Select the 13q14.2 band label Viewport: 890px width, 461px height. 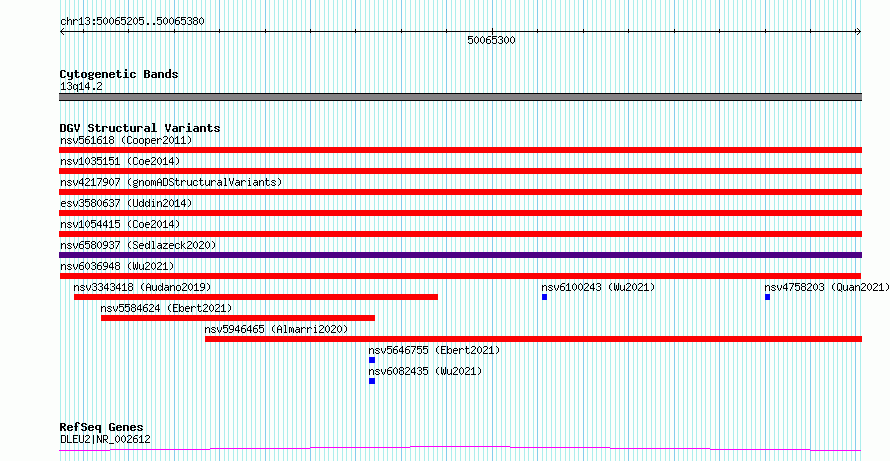pyautogui.click(x=81, y=87)
